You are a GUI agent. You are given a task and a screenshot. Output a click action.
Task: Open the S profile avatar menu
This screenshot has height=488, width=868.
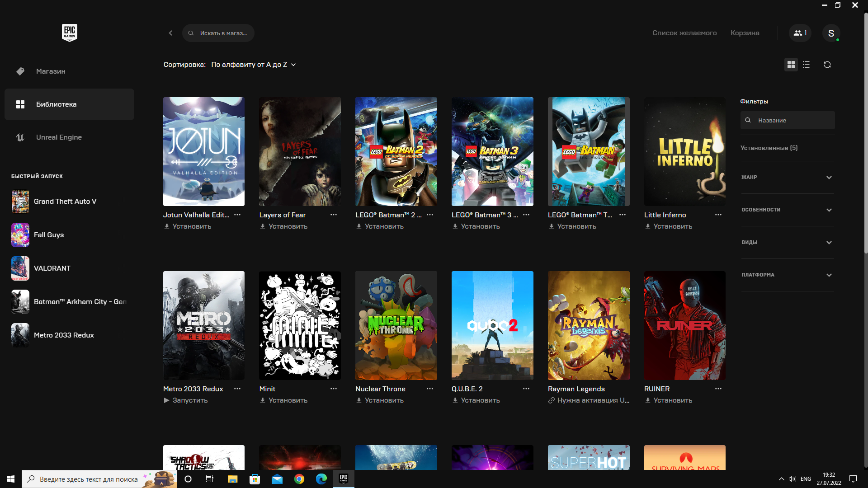pyautogui.click(x=831, y=33)
